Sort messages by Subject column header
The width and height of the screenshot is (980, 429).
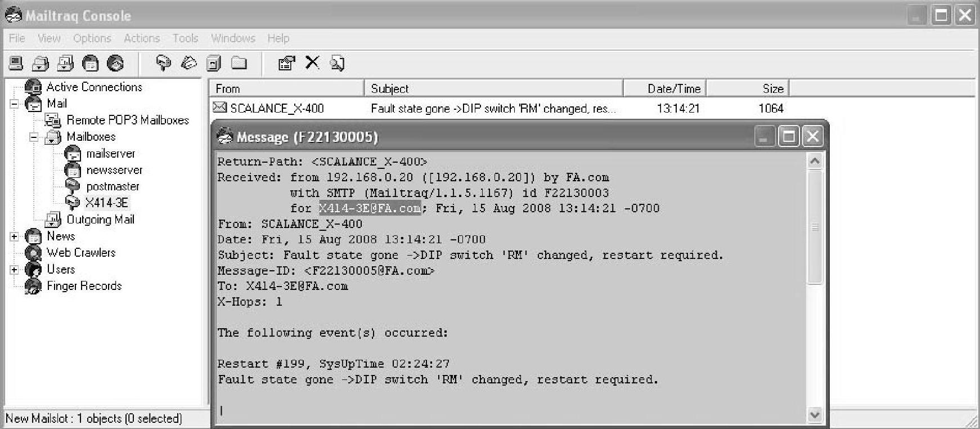(x=494, y=88)
